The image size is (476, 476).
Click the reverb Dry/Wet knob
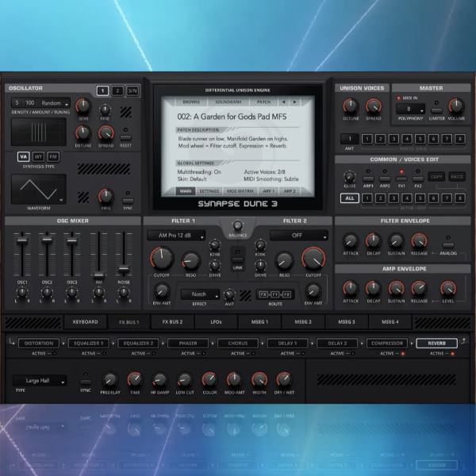coord(284,380)
